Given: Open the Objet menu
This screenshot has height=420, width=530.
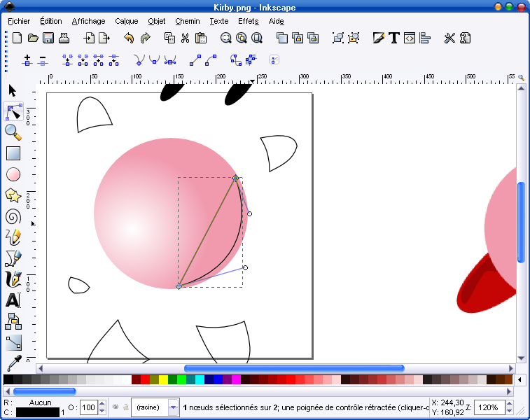Looking at the screenshot, I should (157, 21).
